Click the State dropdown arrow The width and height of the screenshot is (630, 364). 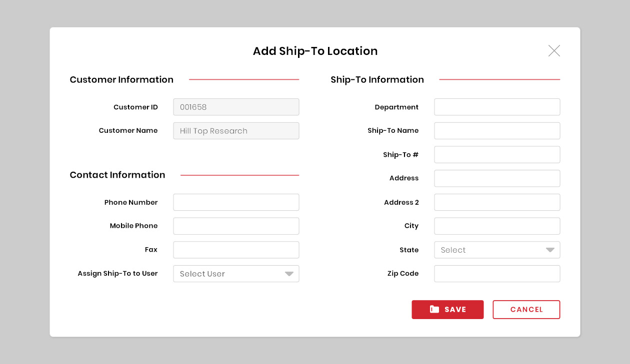tap(550, 250)
